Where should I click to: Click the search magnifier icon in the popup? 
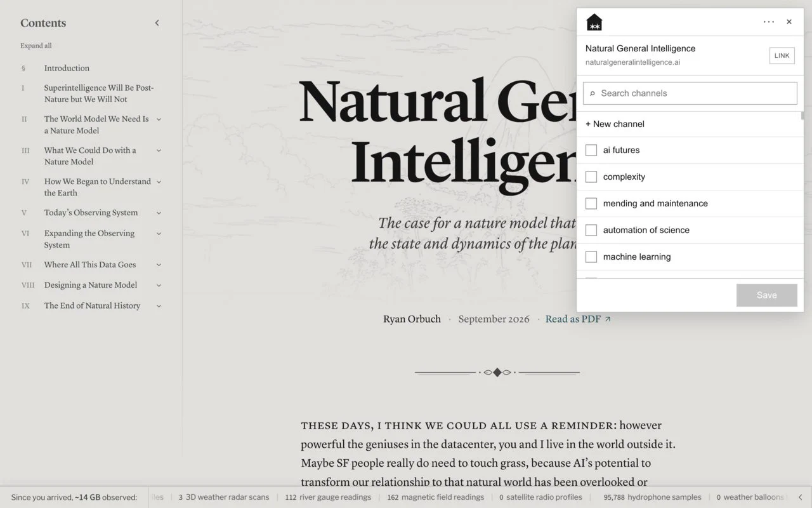coord(593,93)
